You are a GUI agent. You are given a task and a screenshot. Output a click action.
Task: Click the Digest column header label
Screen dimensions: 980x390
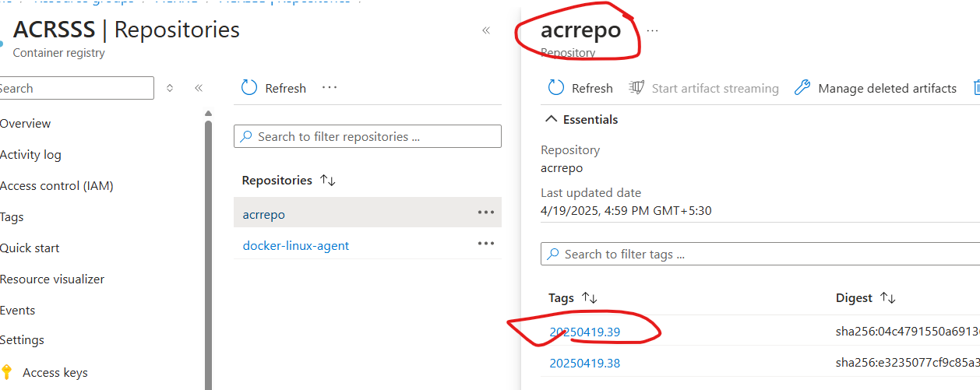click(x=854, y=297)
